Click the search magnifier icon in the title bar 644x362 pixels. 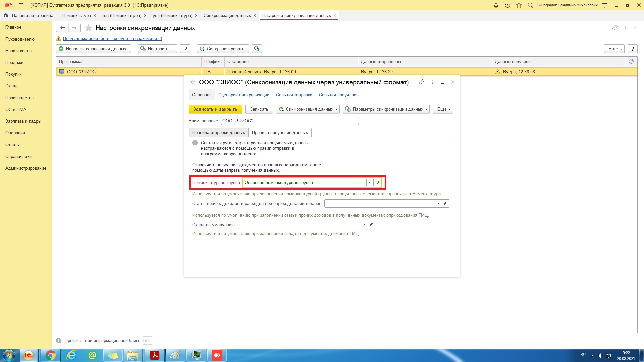530,5
